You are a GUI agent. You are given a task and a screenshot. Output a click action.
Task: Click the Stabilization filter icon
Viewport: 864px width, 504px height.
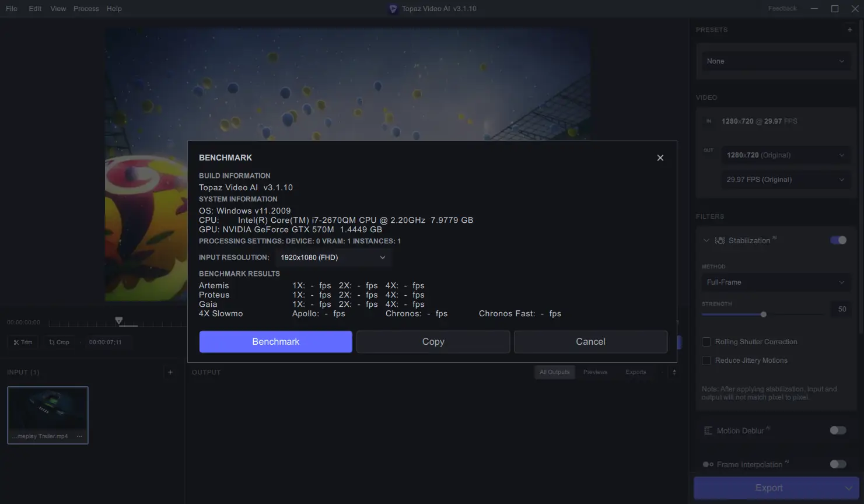click(719, 240)
